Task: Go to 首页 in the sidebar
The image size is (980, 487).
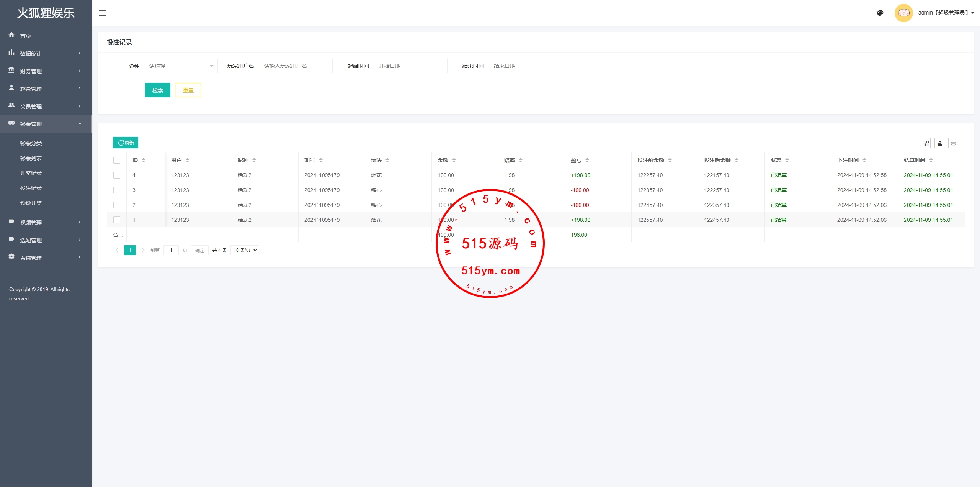Action: click(x=26, y=36)
